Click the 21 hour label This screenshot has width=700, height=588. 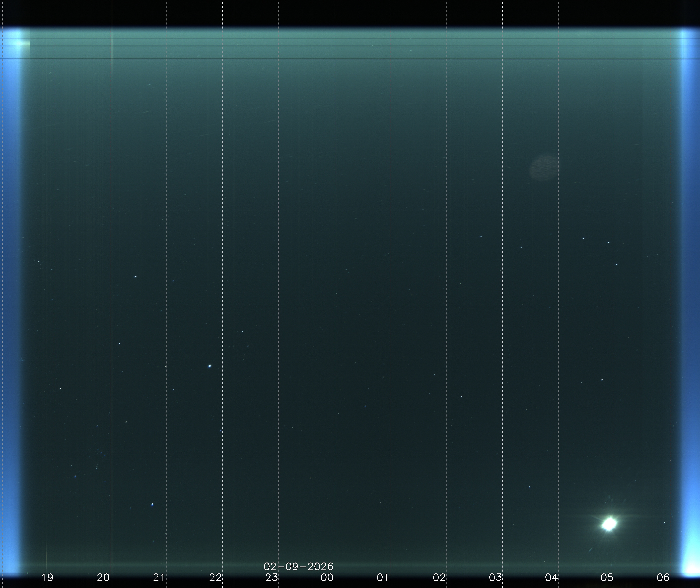click(159, 577)
